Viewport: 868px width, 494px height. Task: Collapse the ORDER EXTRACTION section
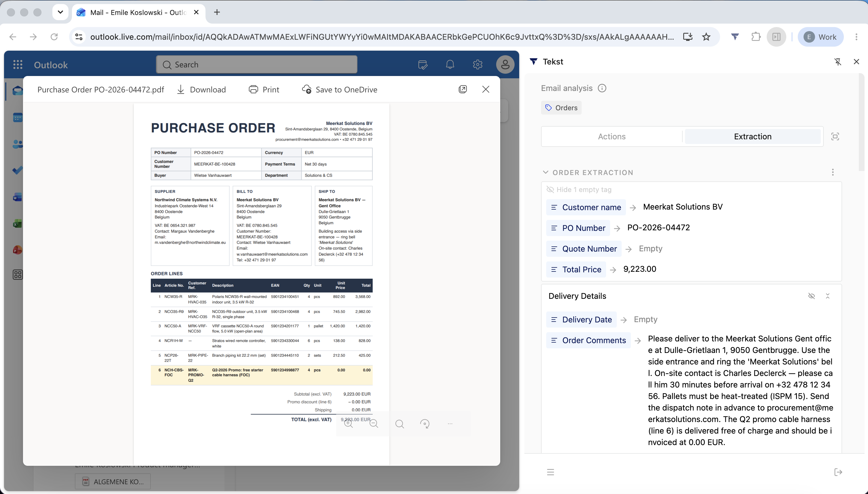(x=545, y=172)
